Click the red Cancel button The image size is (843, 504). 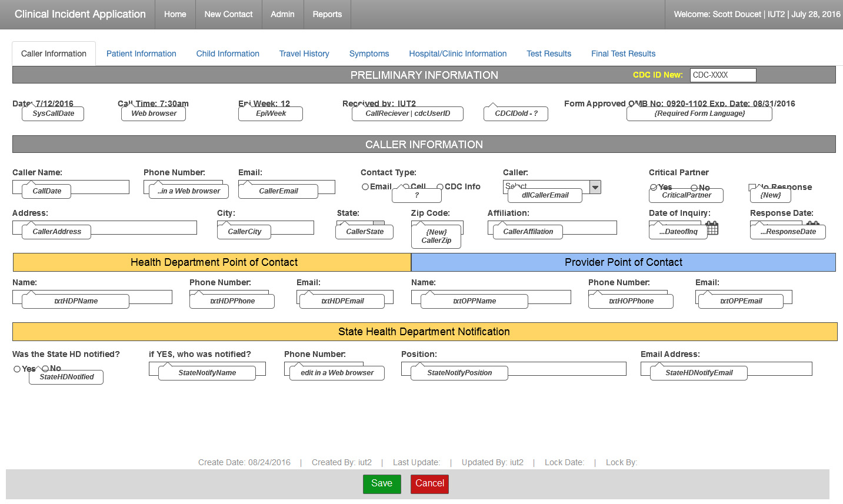[x=429, y=483]
